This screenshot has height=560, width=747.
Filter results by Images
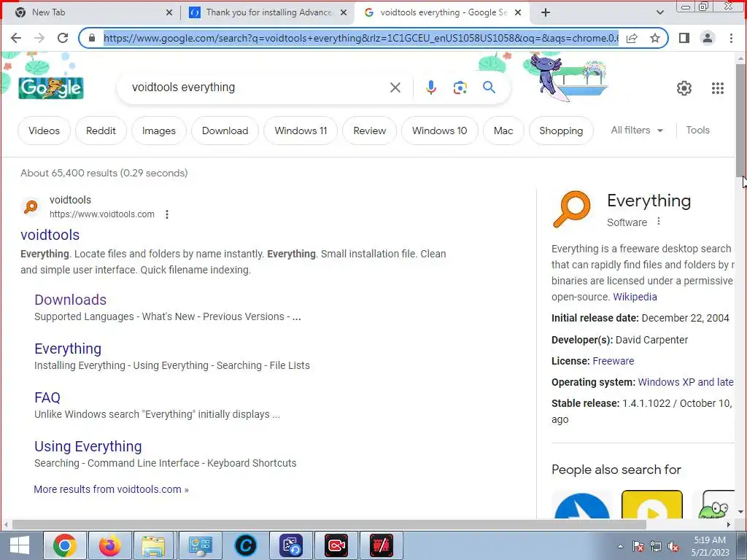(158, 131)
